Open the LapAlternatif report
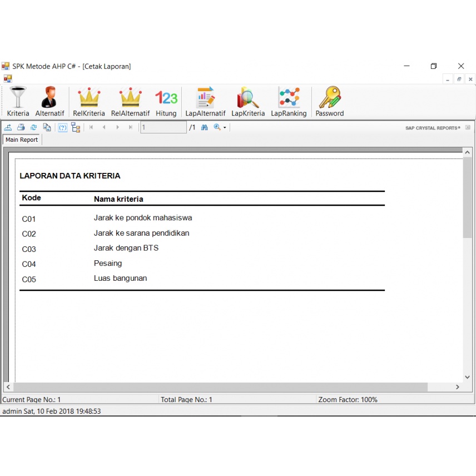The image size is (476, 476). click(205, 102)
